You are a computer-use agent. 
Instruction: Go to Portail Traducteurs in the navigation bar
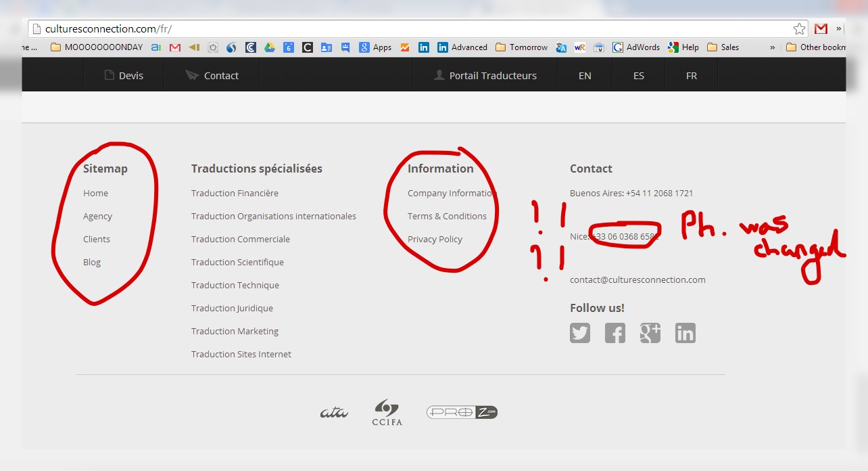485,76
